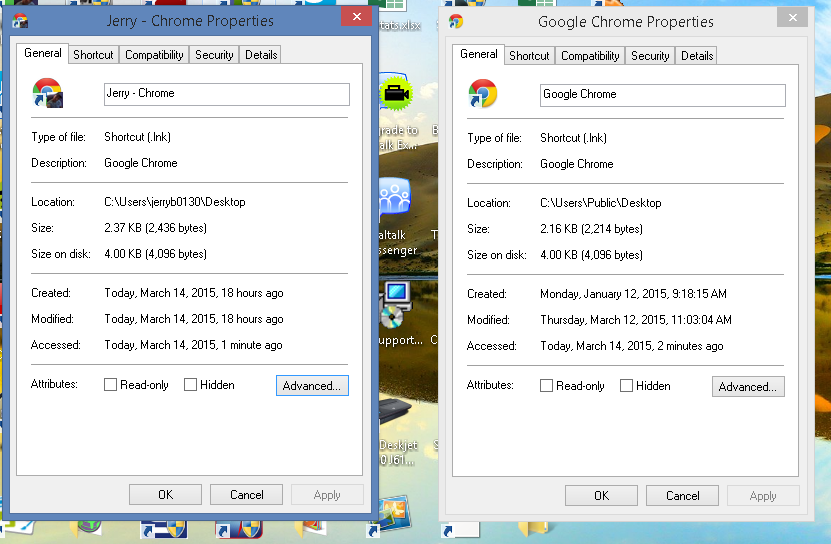831x544 pixels.
Task: Select General tab in Jerry - Chrome Properties
Action: [42, 53]
